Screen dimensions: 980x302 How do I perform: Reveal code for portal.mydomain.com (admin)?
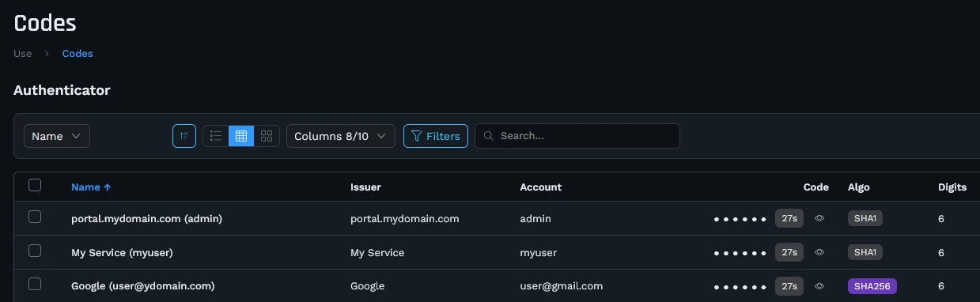[819, 218]
